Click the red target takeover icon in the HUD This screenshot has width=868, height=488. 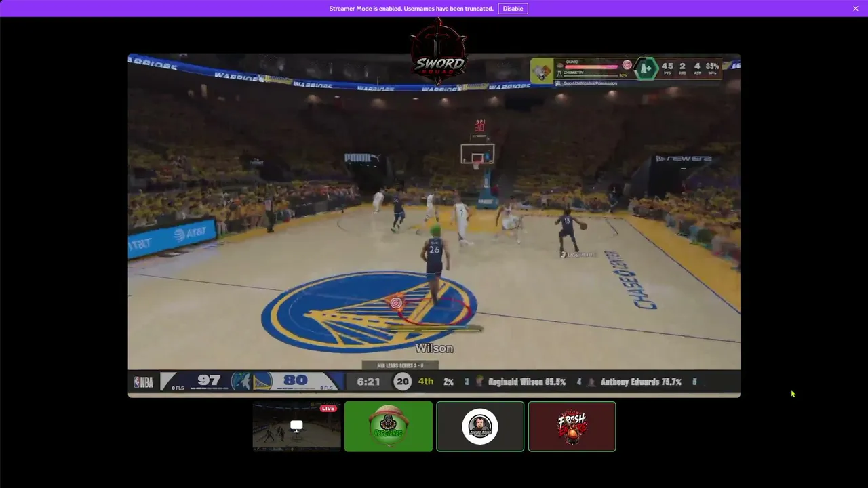point(627,66)
